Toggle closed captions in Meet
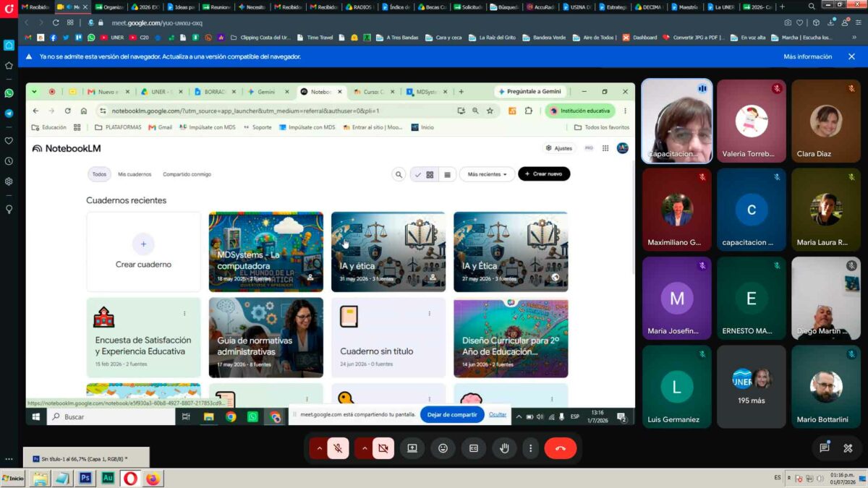Screen dimensions: 868x488 (474, 448)
